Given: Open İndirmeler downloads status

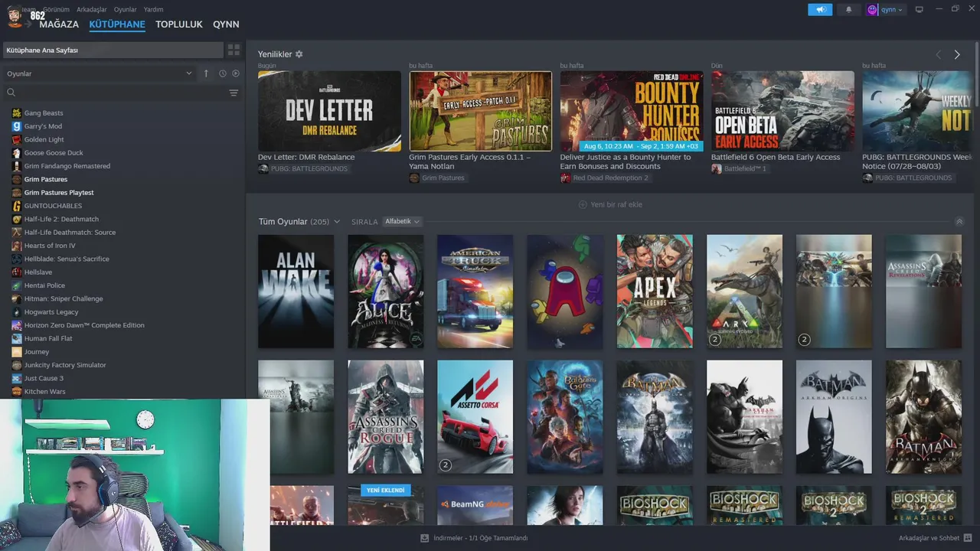Looking at the screenshot, I should point(474,538).
